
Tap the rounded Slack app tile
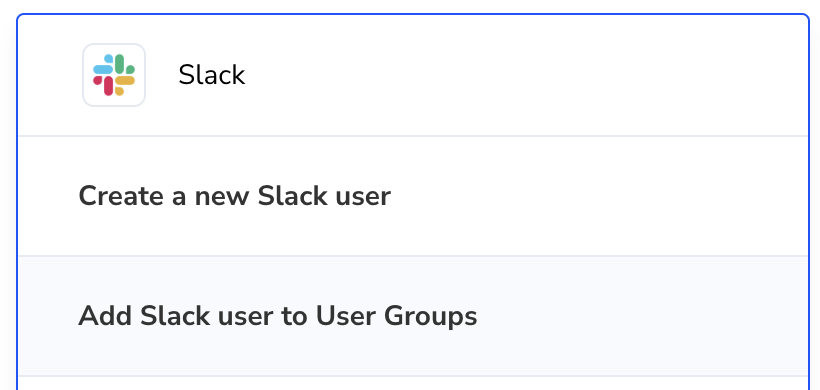tap(114, 75)
